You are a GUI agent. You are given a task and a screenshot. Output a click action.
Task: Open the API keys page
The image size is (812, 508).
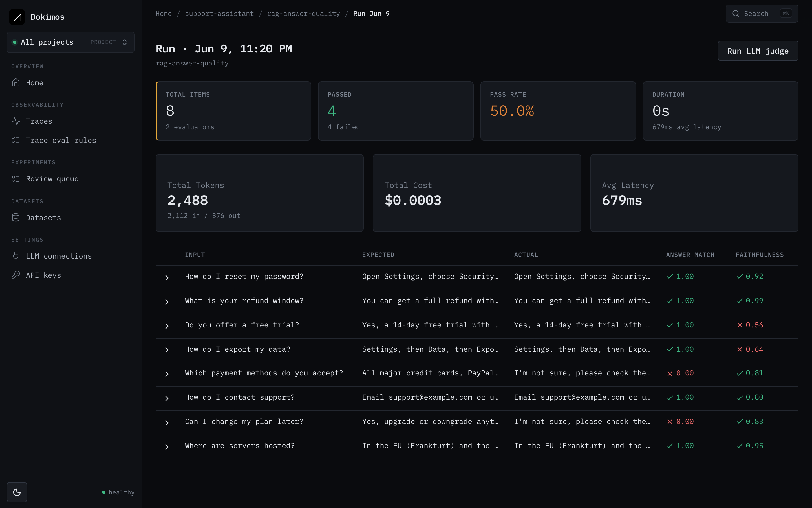click(x=70, y=275)
